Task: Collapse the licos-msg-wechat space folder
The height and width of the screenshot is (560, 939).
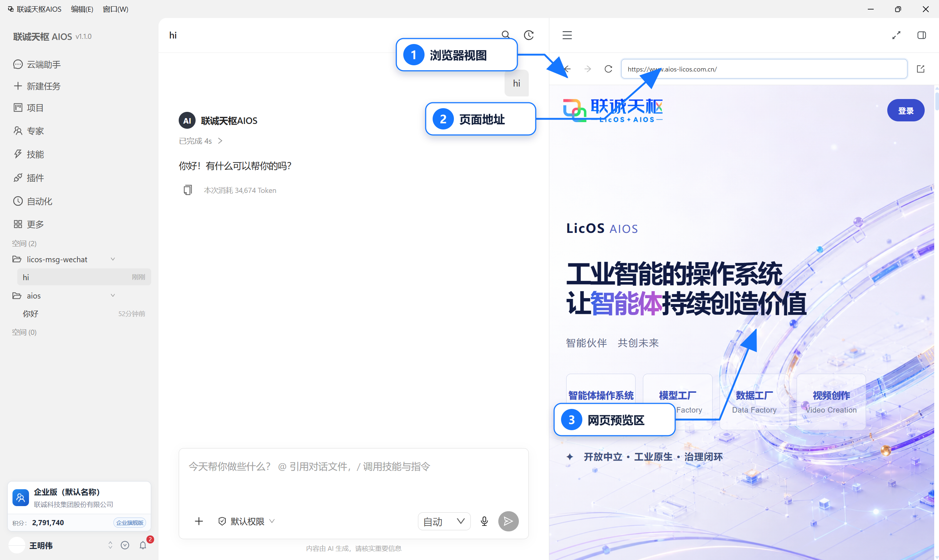Action: [x=113, y=259]
